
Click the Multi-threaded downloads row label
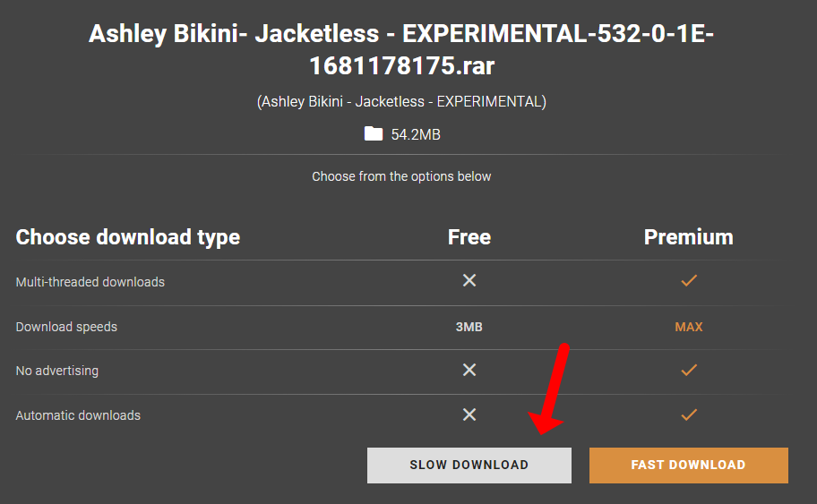click(x=90, y=282)
